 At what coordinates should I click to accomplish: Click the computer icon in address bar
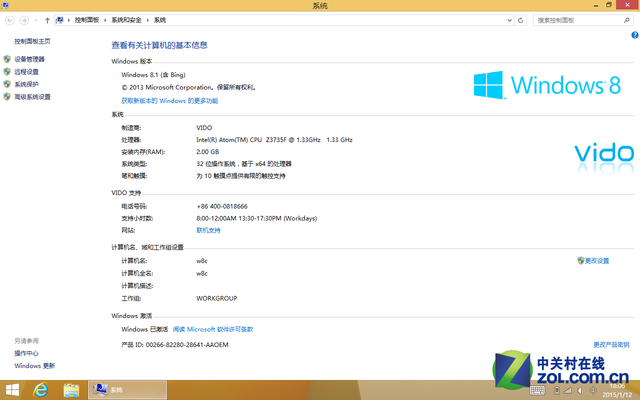(x=60, y=20)
